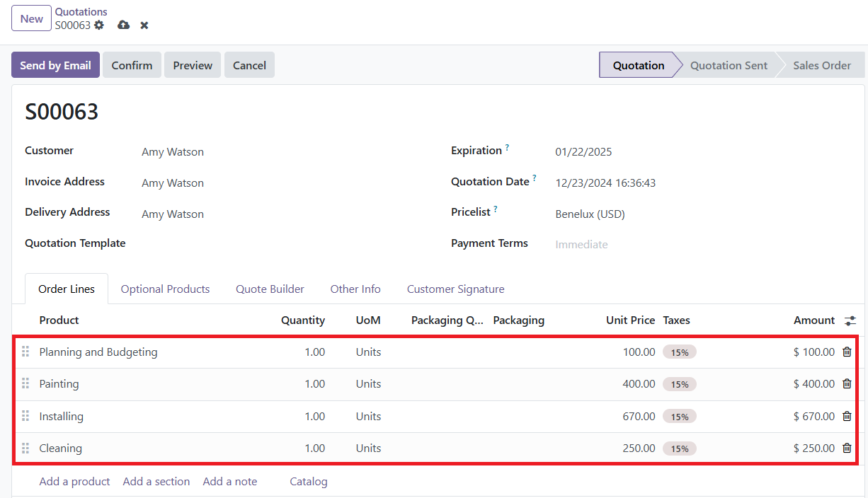This screenshot has width=868, height=498.
Task: Click the Add a product link
Action: pyautogui.click(x=74, y=482)
